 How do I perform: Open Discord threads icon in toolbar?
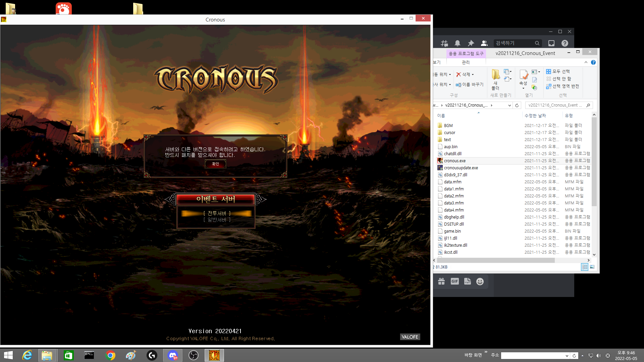(444, 43)
